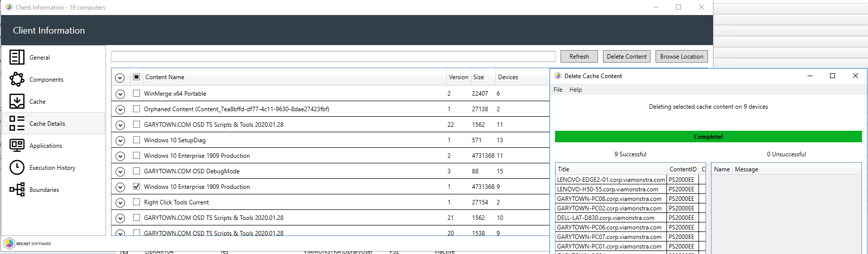Expand the WinMerge x64 Portable row

pos(119,94)
